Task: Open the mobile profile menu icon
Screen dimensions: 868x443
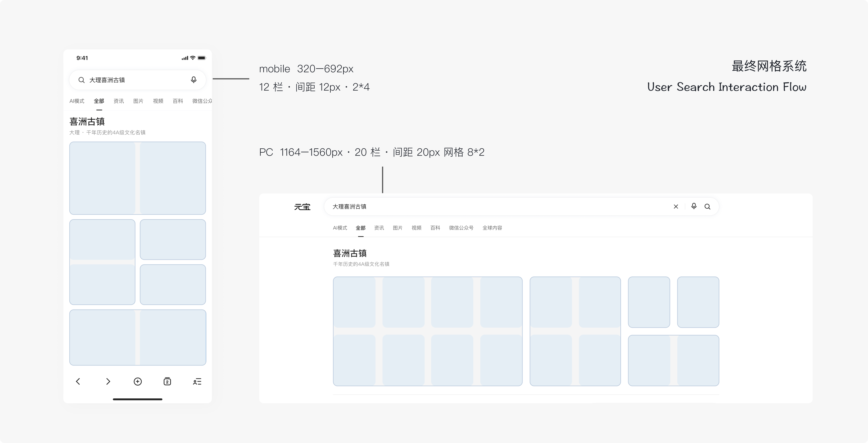Action: (x=197, y=382)
